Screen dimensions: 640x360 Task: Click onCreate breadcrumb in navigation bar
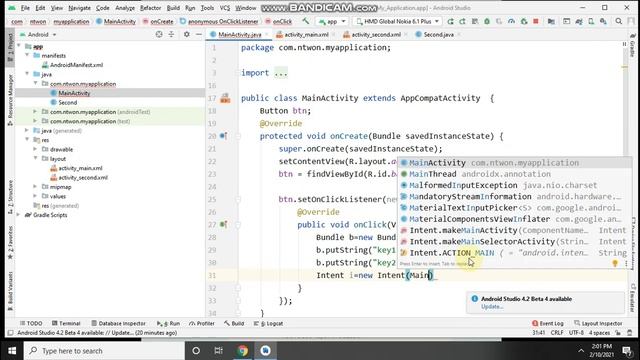(162, 21)
